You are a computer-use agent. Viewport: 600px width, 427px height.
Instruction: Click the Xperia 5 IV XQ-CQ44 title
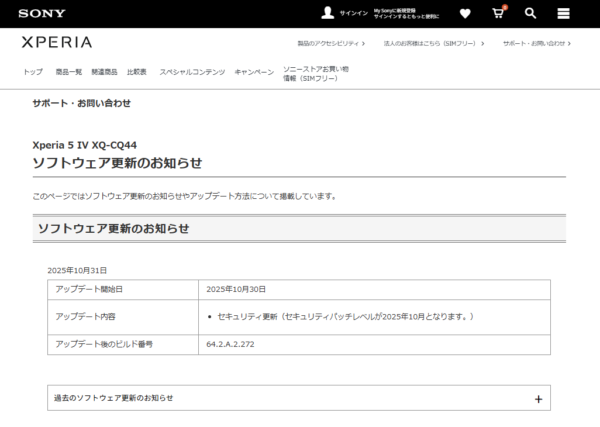(85, 145)
